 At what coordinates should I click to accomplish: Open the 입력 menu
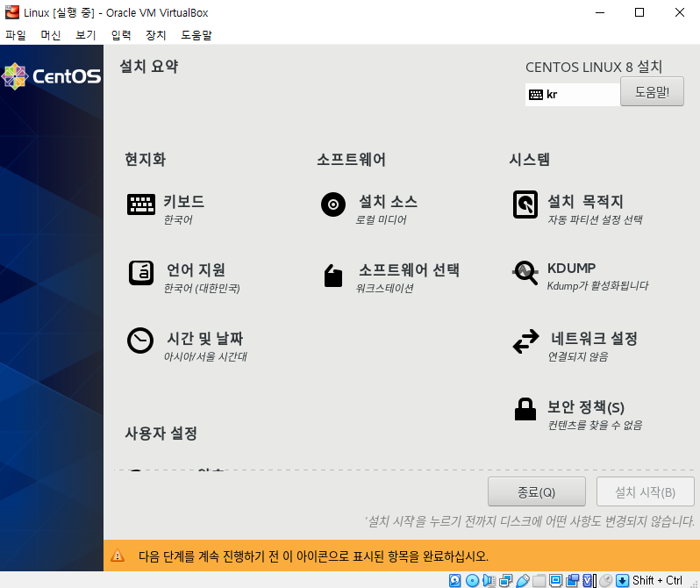(121, 35)
